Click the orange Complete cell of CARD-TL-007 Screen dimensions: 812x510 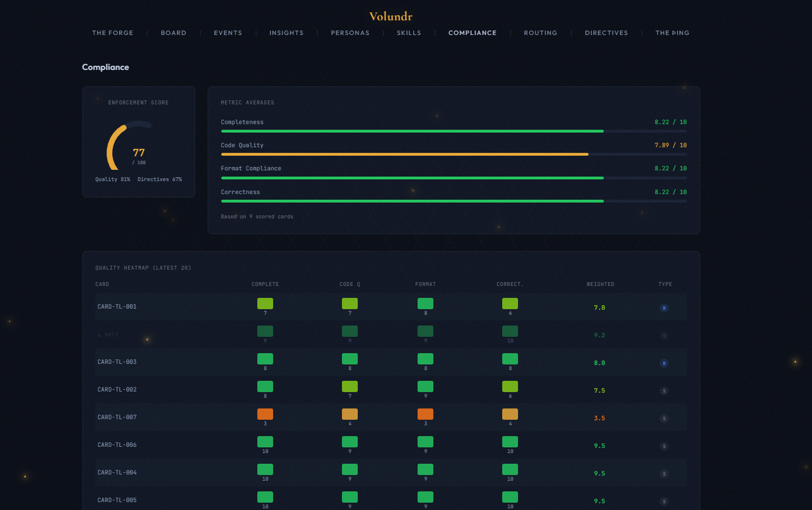[x=265, y=414]
